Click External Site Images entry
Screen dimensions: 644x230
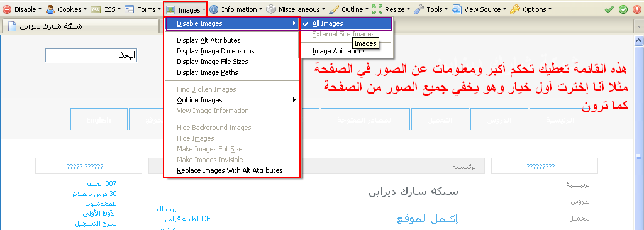(x=347, y=34)
